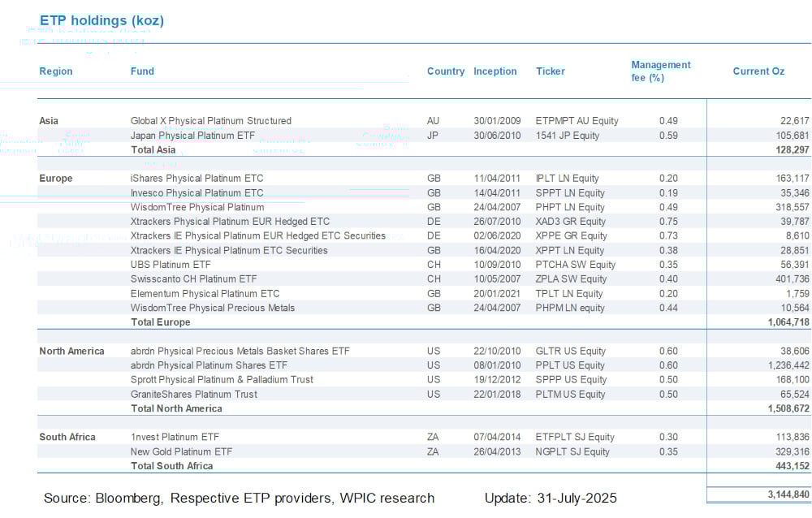Click the NGPLT SJ Equity ticker

[x=572, y=451]
